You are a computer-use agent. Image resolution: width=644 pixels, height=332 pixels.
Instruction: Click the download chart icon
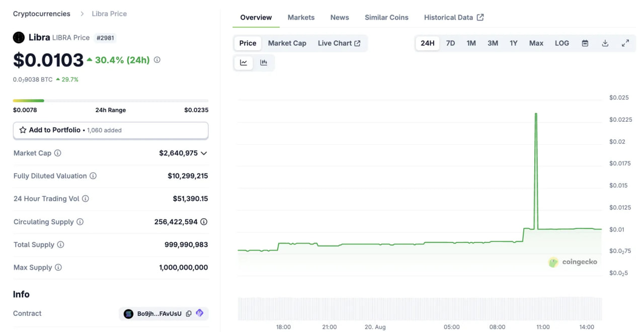tap(605, 43)
